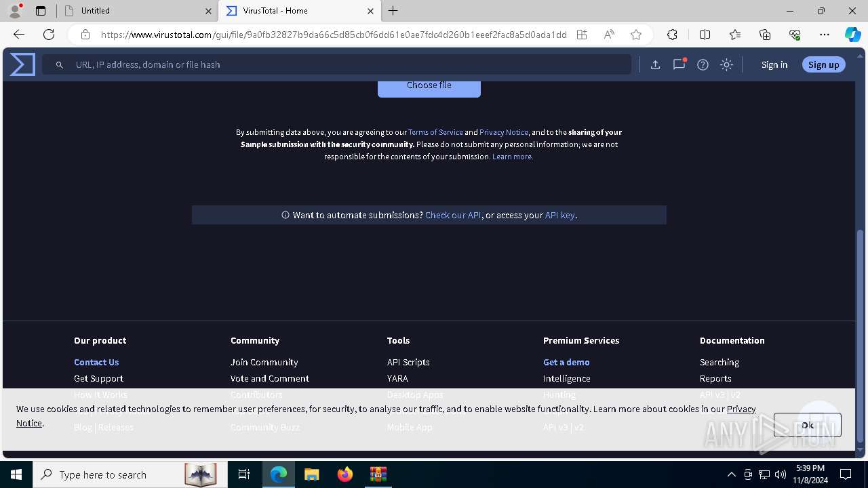Open the API key link

coord(560,215)
